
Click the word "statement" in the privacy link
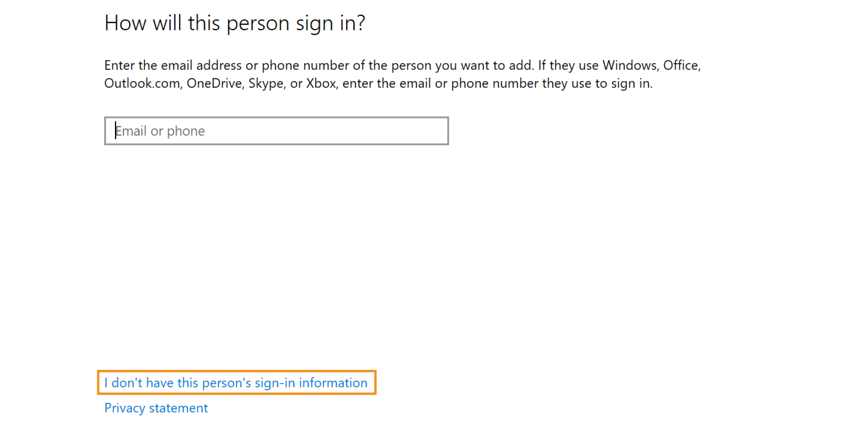click(178, 408)
